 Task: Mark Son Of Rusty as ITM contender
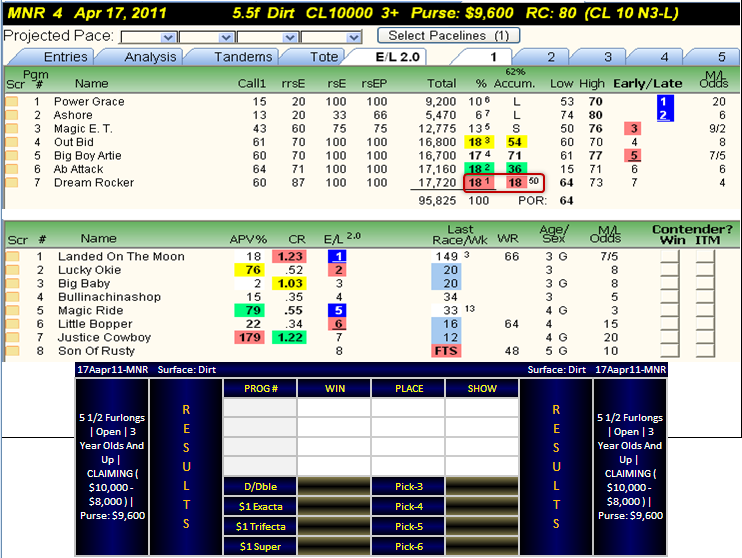705,351
